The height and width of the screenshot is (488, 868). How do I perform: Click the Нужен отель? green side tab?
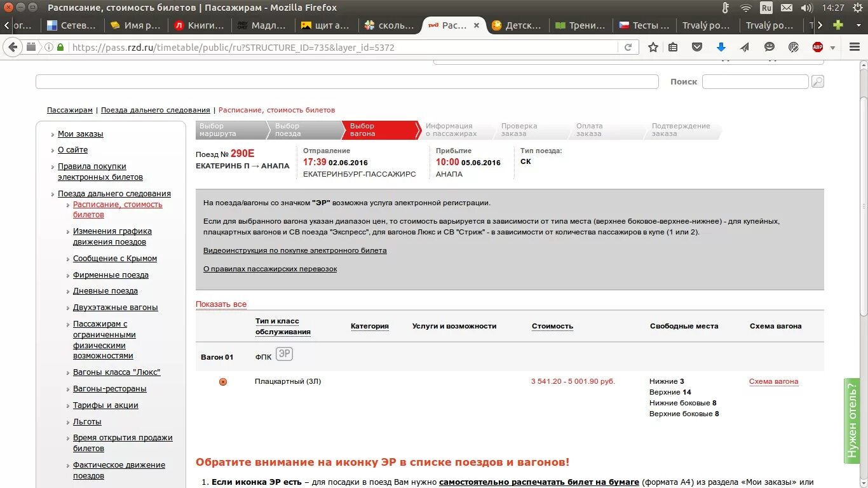(851, 420)
